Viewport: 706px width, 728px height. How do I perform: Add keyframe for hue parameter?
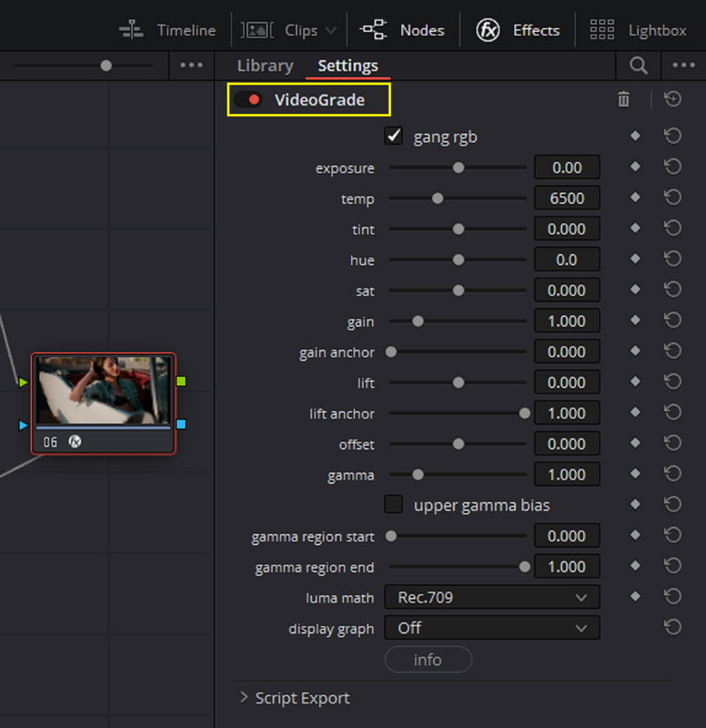[635, 258]
